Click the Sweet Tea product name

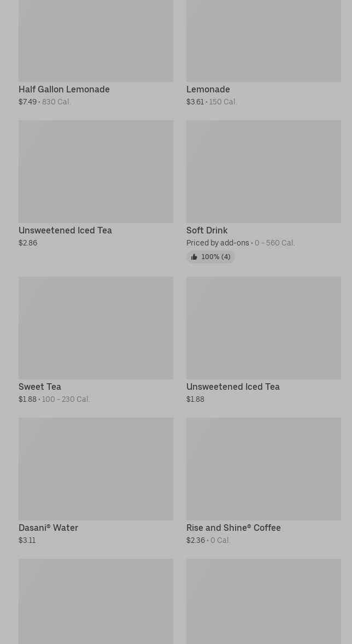click(x=40, y=387)
